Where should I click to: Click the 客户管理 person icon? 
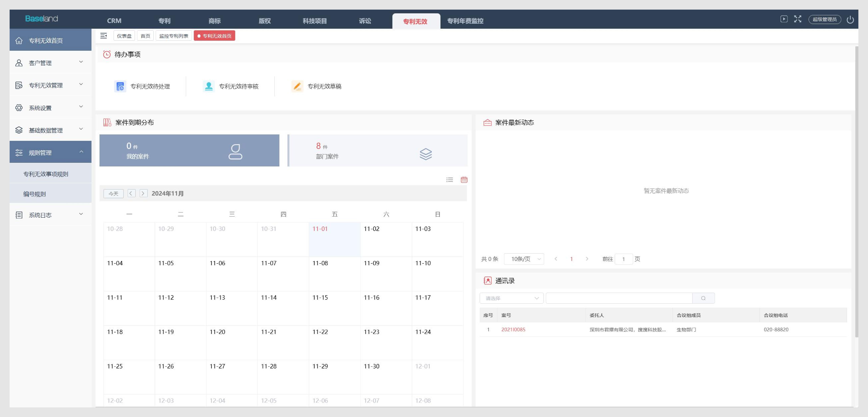19,63
